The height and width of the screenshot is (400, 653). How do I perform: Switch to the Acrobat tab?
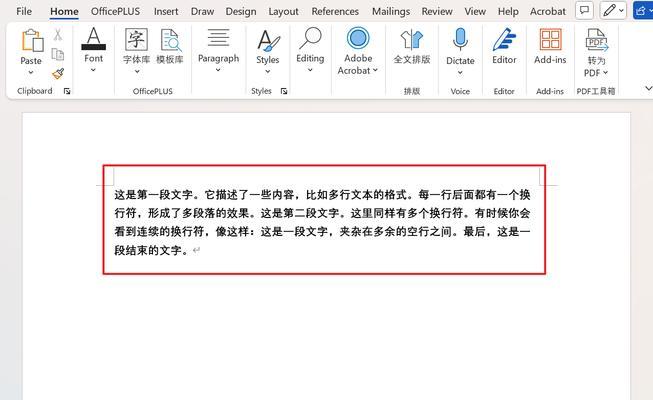tap(548, 12)
